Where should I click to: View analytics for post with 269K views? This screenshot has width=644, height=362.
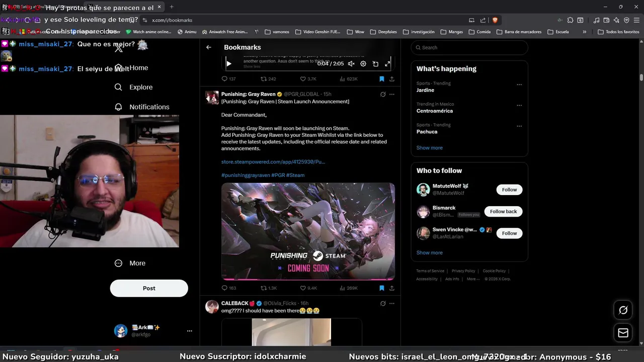click(348, 288)
